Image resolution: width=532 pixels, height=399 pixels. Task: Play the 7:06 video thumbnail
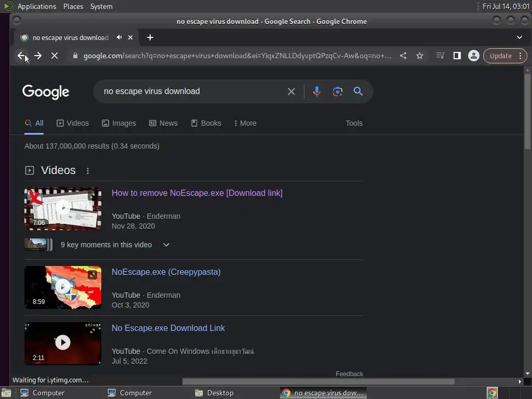[x=63, y=209]
